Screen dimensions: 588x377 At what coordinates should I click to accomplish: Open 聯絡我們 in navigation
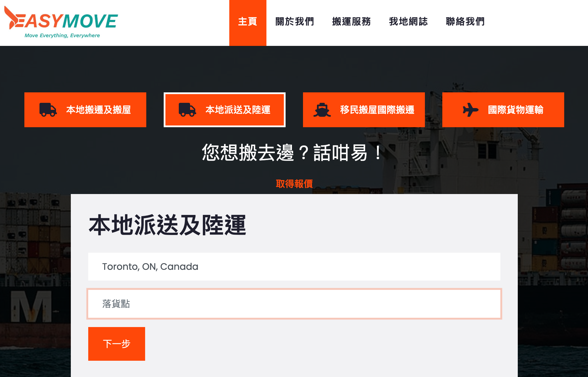coord(465,21)
